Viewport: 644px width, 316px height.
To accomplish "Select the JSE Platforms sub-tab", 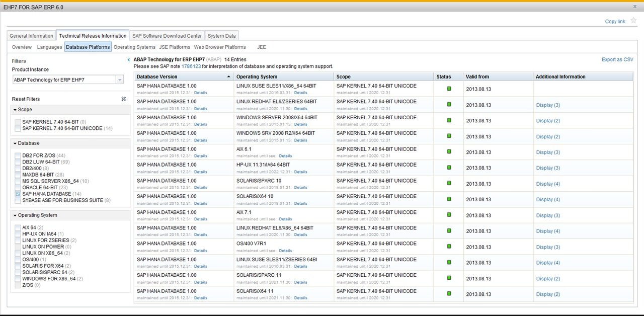I will (x=175, y=47).
